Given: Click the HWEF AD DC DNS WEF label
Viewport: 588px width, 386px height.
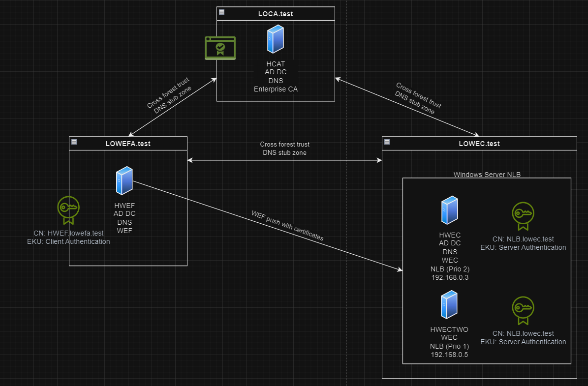Looking at the screenshot, I should pyautogui.click(x=124, y=218).
